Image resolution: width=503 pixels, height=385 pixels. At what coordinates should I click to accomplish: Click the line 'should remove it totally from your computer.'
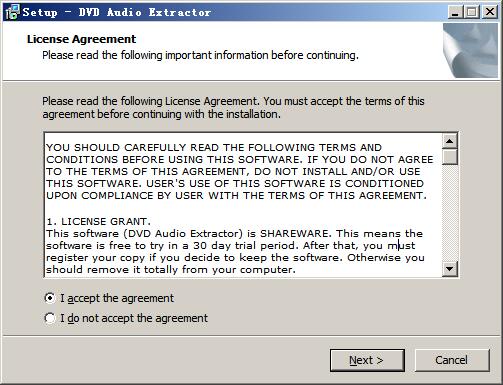171,269
